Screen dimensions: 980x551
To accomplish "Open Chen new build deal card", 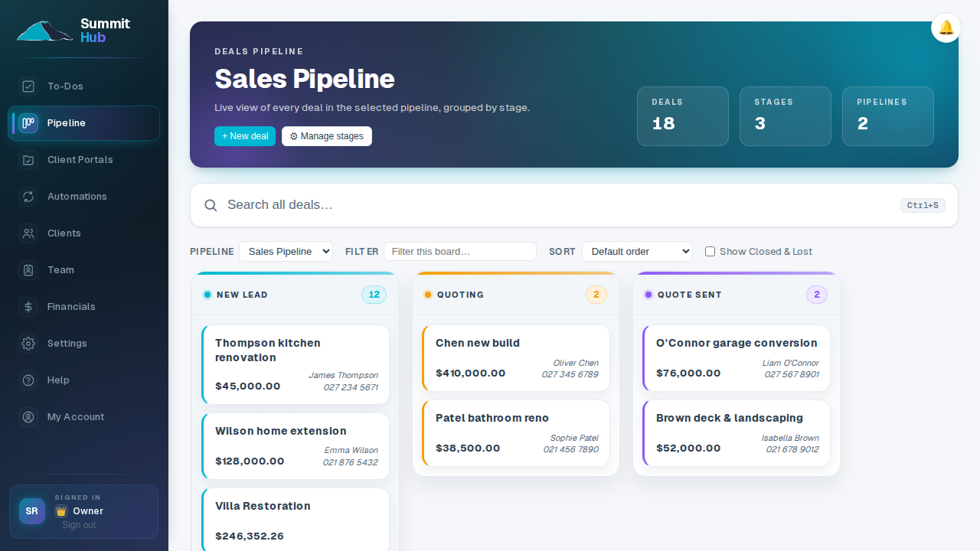I will pos(516,358).
